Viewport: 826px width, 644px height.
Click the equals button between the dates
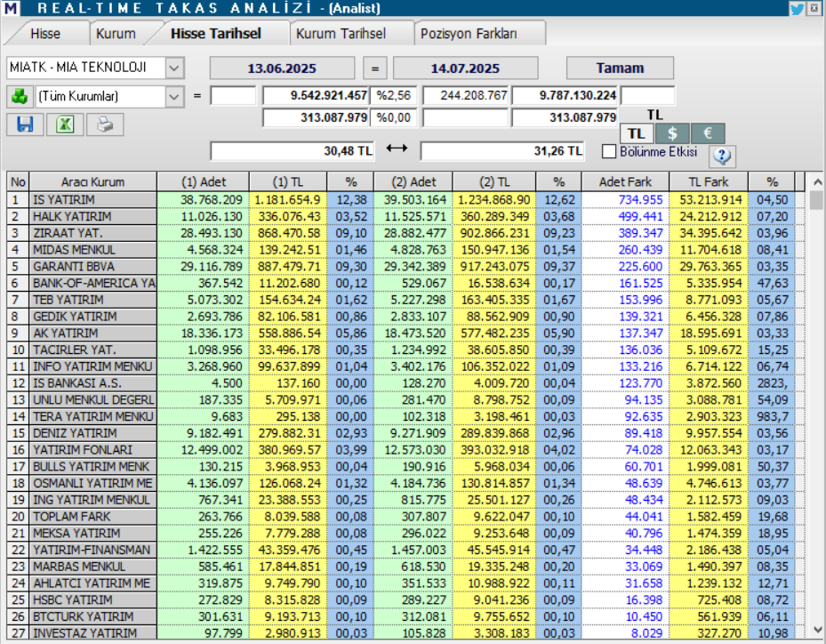coord(375,68)
